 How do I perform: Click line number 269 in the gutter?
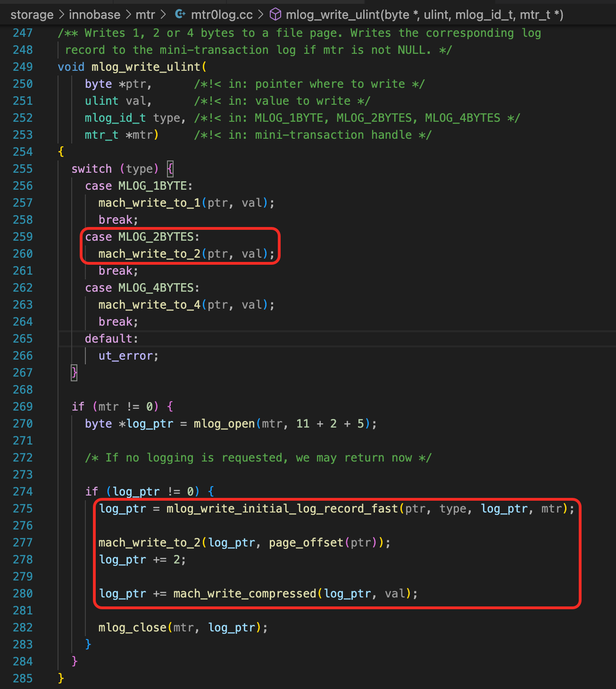coord(23,407)
